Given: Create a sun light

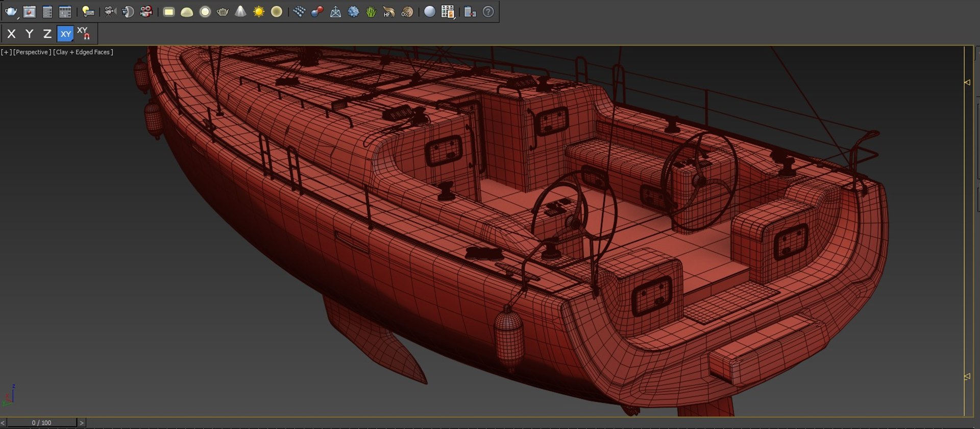Looking at the screenshot, I should [x=259, y=12].
